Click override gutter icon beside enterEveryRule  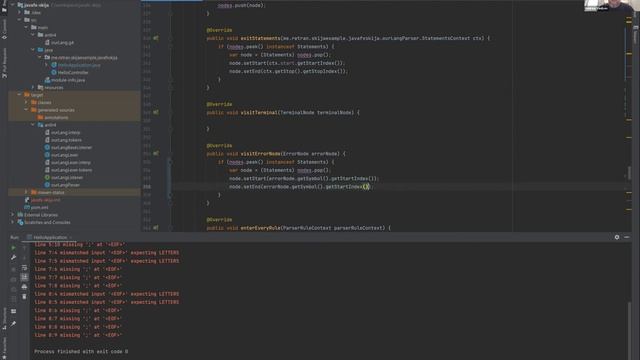(x=156, y=228)
